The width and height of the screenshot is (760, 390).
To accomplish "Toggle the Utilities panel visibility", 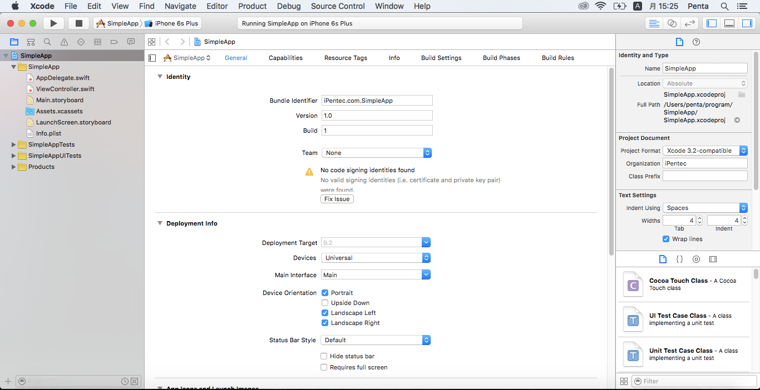I will [746, 23].
